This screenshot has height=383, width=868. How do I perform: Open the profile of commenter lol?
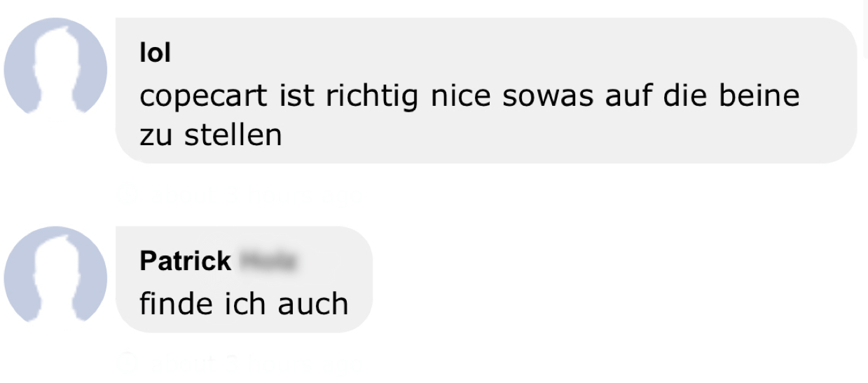[x=155, y=53]
